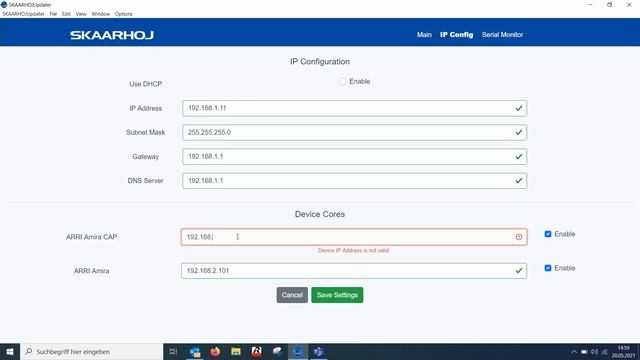640x360 pixels.
Task: Click the SKAARHOJ logo in header
Action: click(x=112, y=35)
